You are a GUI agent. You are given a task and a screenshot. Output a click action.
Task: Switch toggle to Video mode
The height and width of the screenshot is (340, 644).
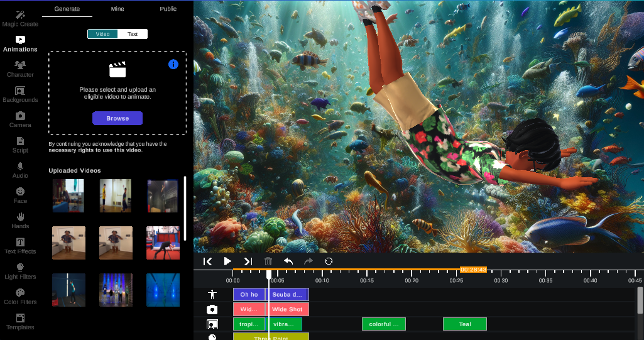click(x=102, y=34)
